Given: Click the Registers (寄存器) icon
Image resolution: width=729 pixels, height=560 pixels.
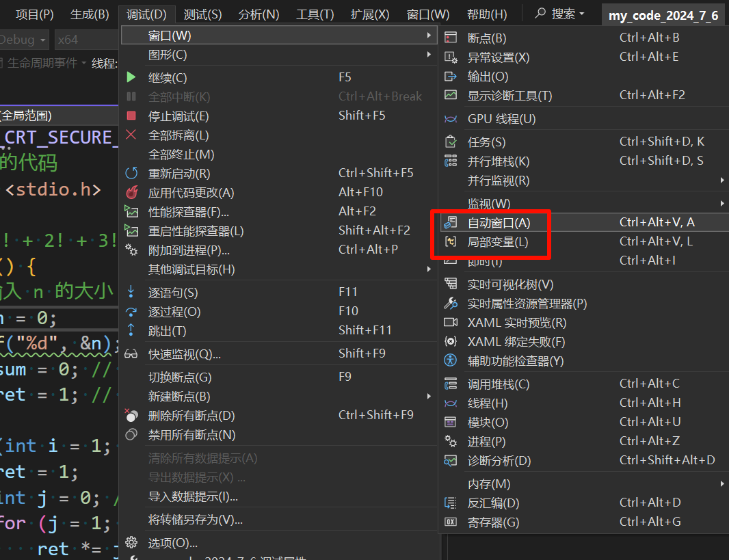Looking at the screenshot, I should pos(451,522).
